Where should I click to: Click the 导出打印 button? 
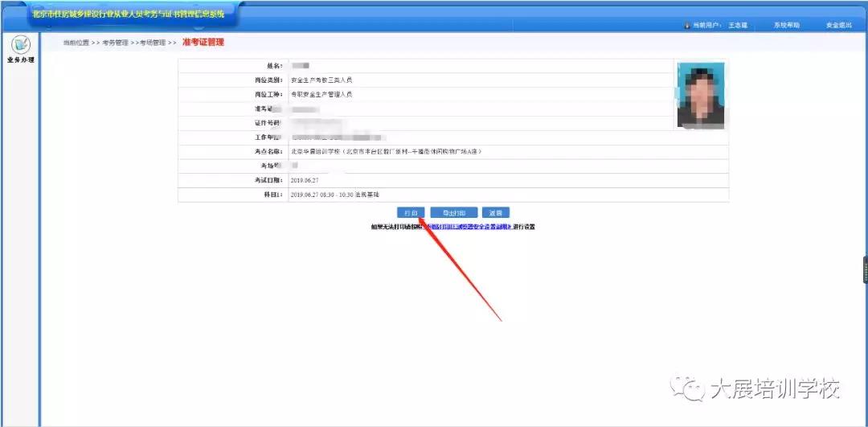(x=454, y=213)
